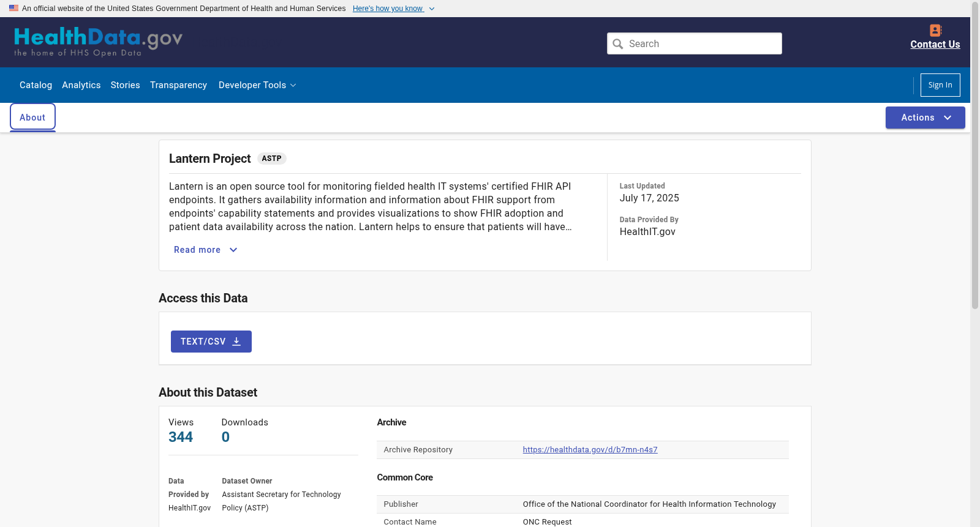The height and width of the screenshot is (527, 980).
Task: Click the "July 17, 2025" last updated date
Action: coord(649,198)
